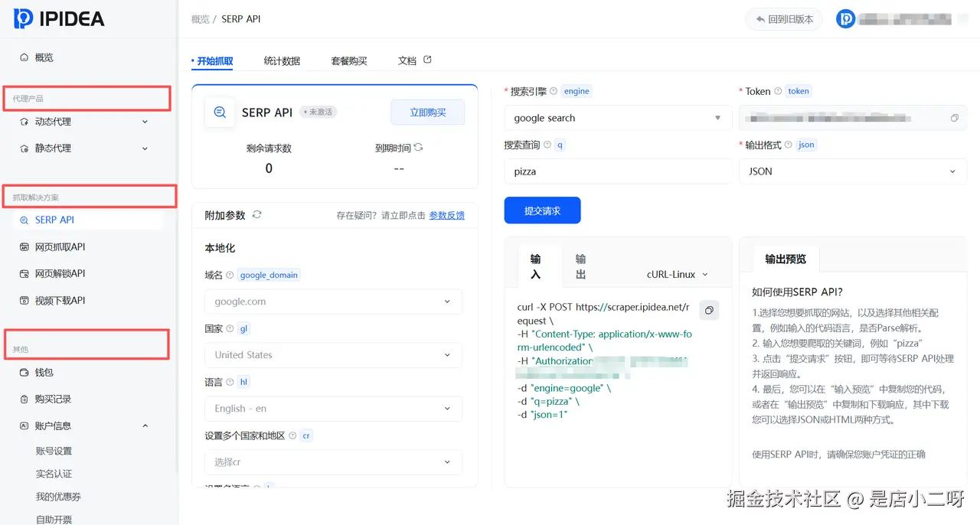Click the 概览 breadcrumb link
The width and height of the screenshot is (980, 525).
tap(200, 19)
